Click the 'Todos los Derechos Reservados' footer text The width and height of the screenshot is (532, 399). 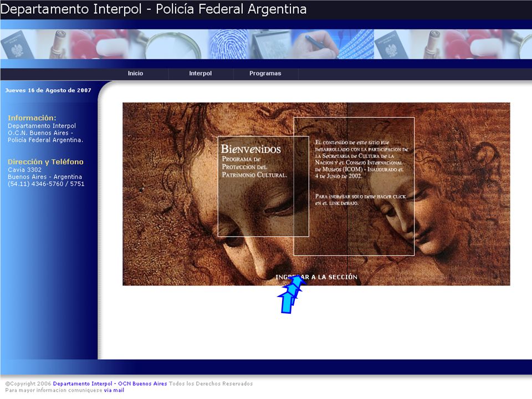click(x=211, y=383)
